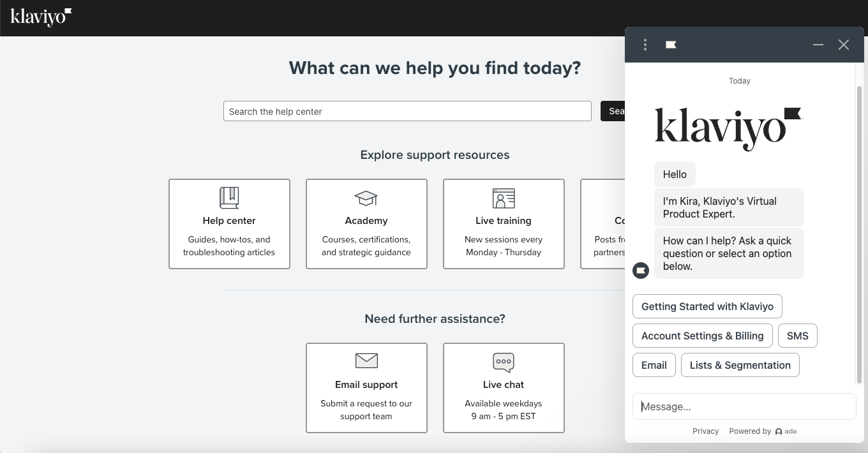This screenshot has width=868, height=453.
Task: Choose the Account Settings & Billing option
Action: click(x=702, y=336)
